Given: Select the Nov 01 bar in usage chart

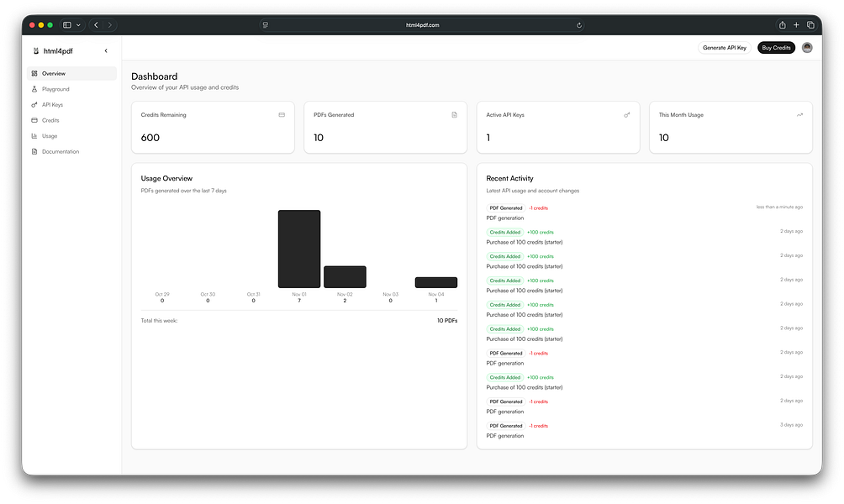Looking at the screenshot, I should [x=299, y=249].
